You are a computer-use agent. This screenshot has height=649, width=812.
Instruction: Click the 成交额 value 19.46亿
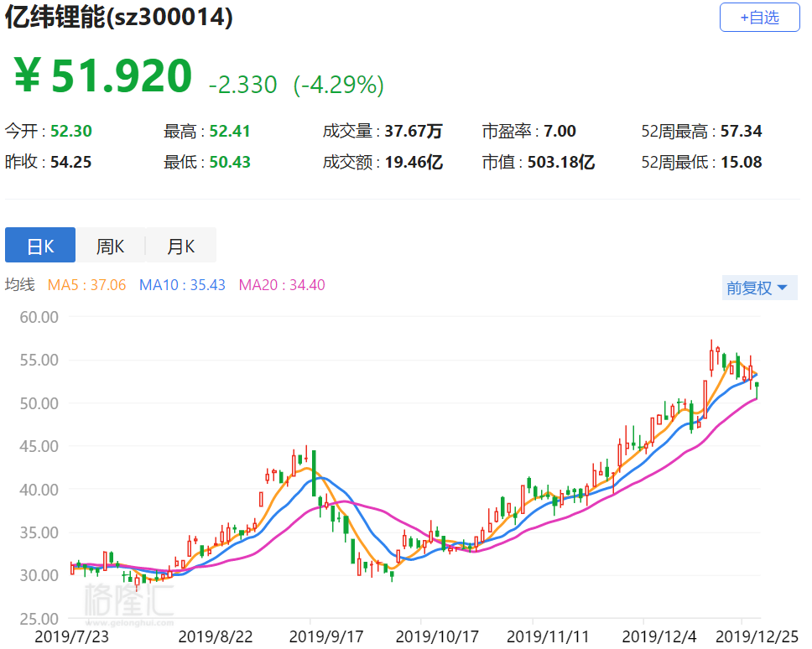414,162
